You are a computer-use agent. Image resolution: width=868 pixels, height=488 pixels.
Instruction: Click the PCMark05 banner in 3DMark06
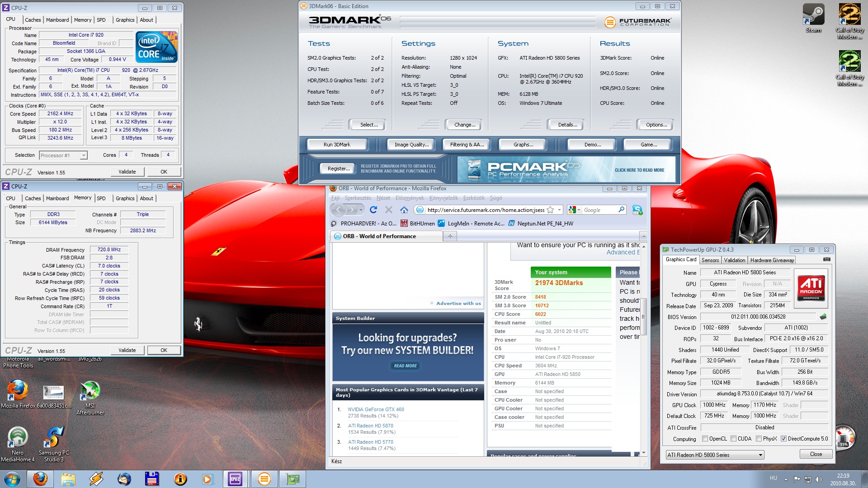pos(566,169)
